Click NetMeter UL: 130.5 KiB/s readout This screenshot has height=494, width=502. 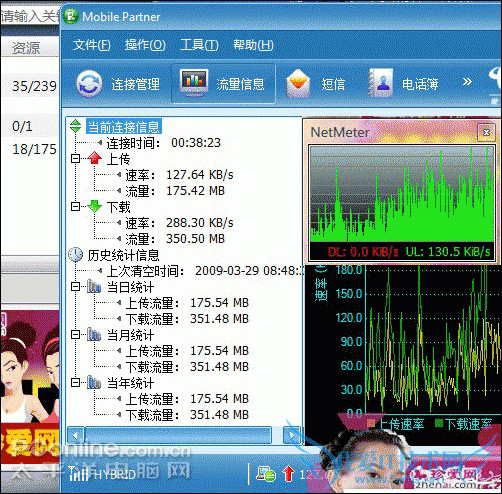448,252
